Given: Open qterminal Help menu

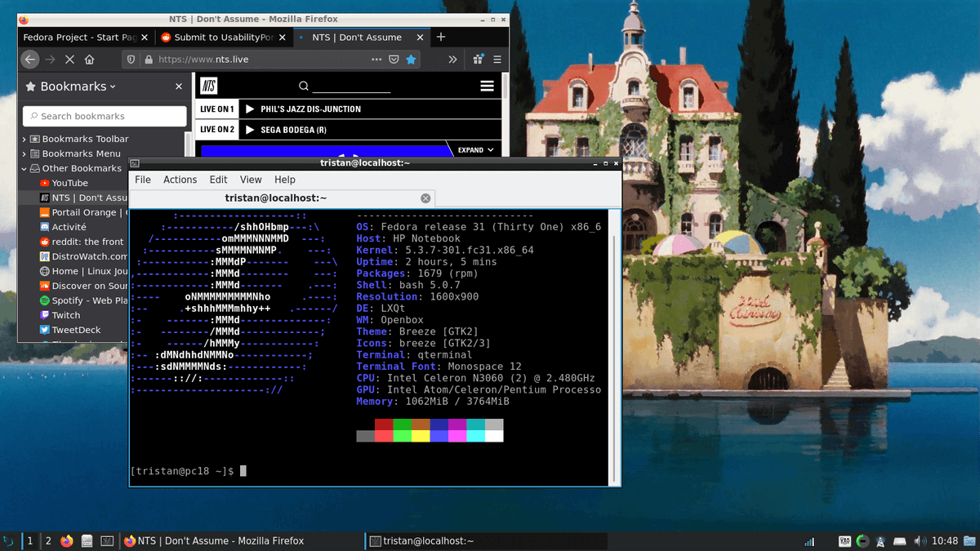Looking at the screenshot, I should coord(285,180).
